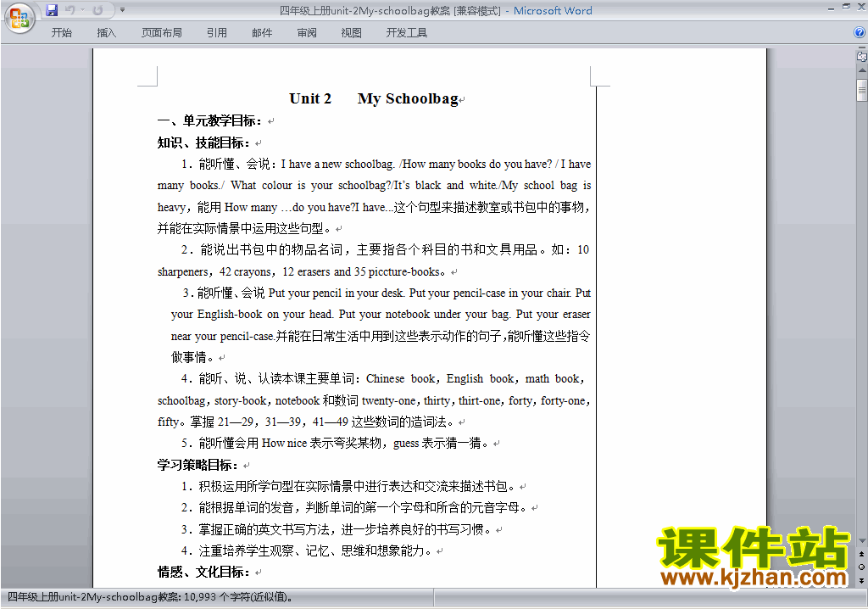This screenshot has height=609, width=868.
Task: Click the horizontal split bar above the ruler icon
Action: pyautogui.click(x=861, y=48)
